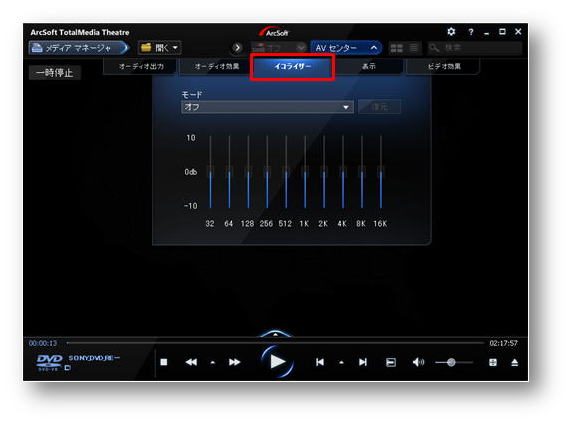Open the speed arrow between rewind and forward

tap(213, 363)
